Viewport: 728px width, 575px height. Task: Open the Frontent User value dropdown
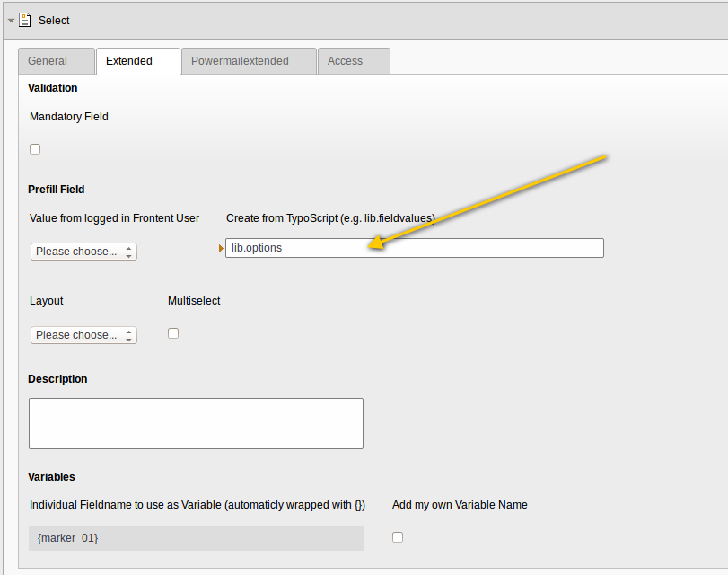tap(83, 252)
